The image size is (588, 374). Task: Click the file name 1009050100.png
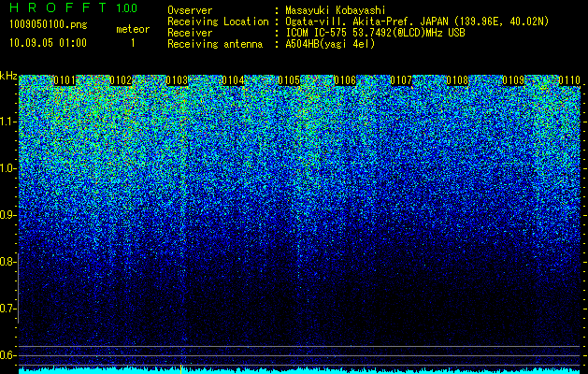tap(49, 25)
